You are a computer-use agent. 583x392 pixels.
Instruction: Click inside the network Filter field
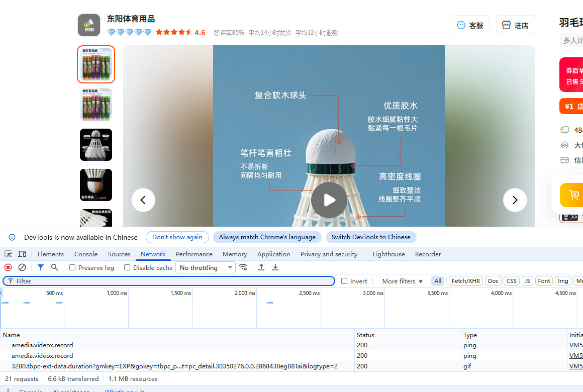[x=171, y=281]
